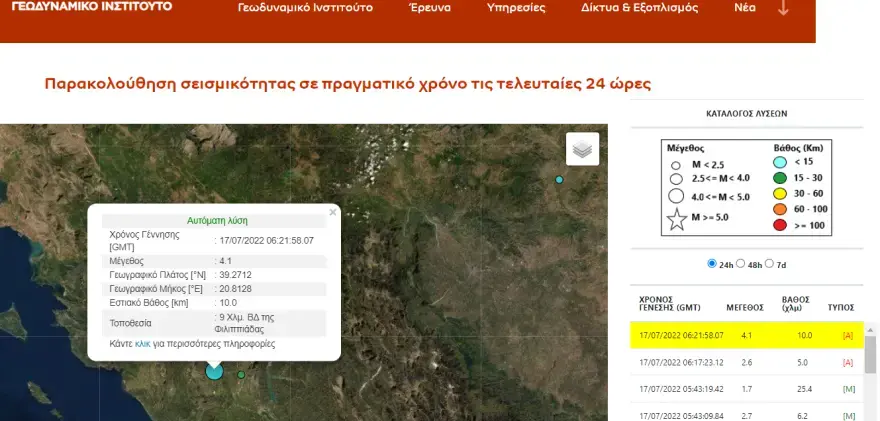Click the 'κλικ' link for more information
The image size is (880, 421).
tap(141, 344)
